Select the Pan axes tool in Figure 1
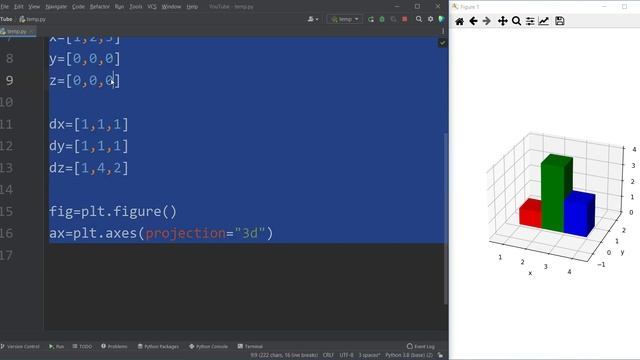Image resolution: width=640 pixels, height=360 pixels. click(502, 21)
